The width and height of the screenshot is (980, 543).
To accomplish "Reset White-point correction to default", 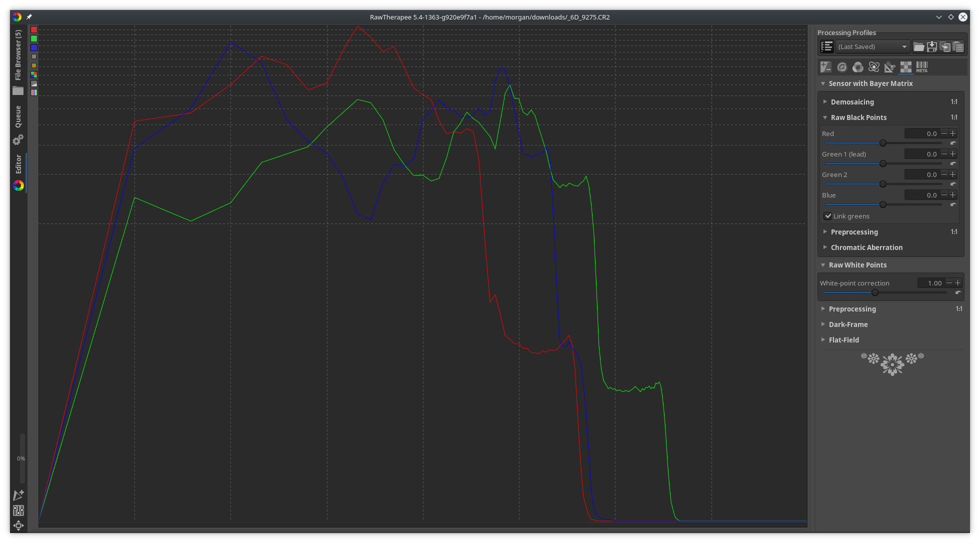I will 958,292.
